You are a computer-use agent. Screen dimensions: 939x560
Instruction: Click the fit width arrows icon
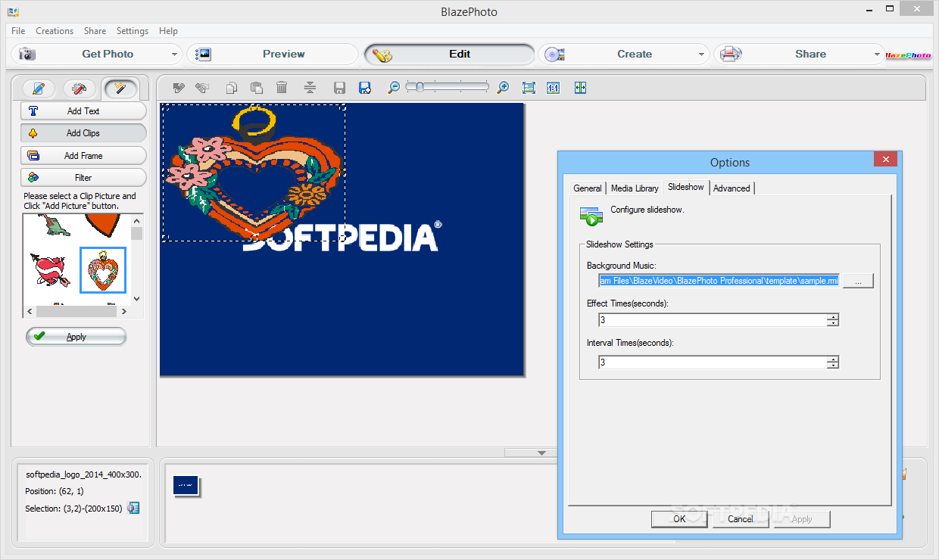tap(580, 88)
